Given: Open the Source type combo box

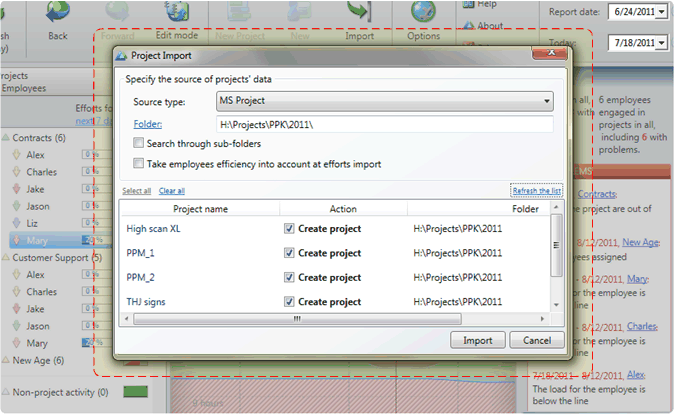Looking at the screenshot, I should tap(384, 101).
